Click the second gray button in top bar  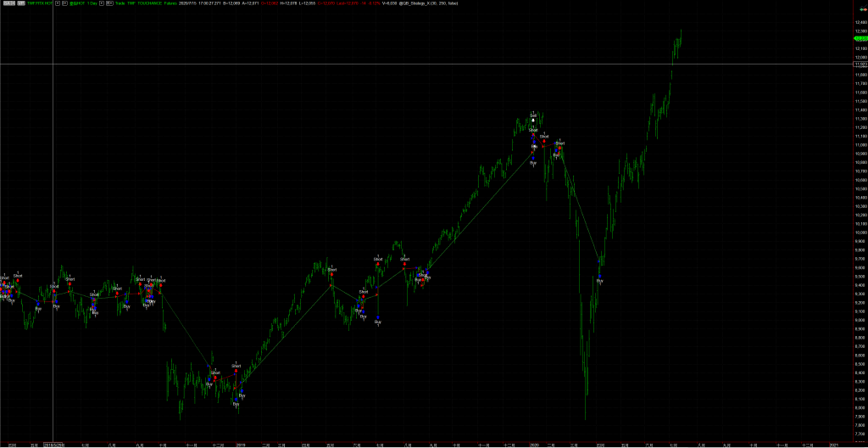click(x=19, y=3)
